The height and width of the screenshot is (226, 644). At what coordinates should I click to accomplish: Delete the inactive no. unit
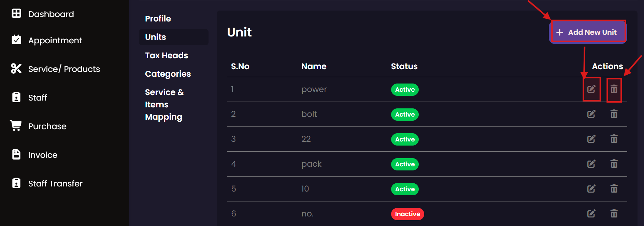(x=614, y=213)
